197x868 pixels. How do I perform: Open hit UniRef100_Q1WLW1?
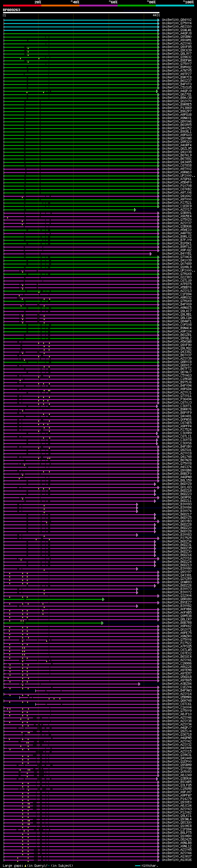click(177, 30)
